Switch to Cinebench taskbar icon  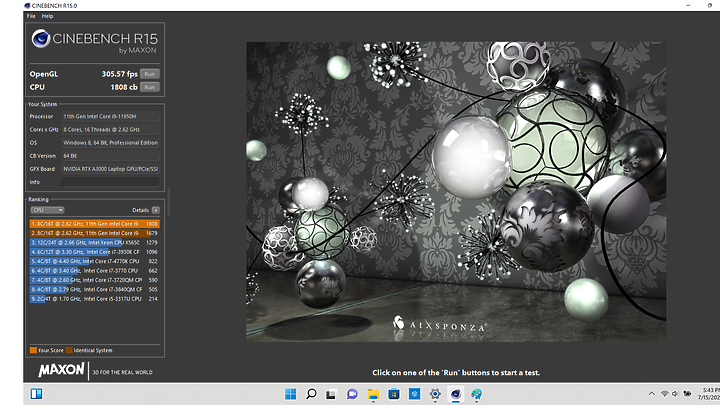pos(456,394)
